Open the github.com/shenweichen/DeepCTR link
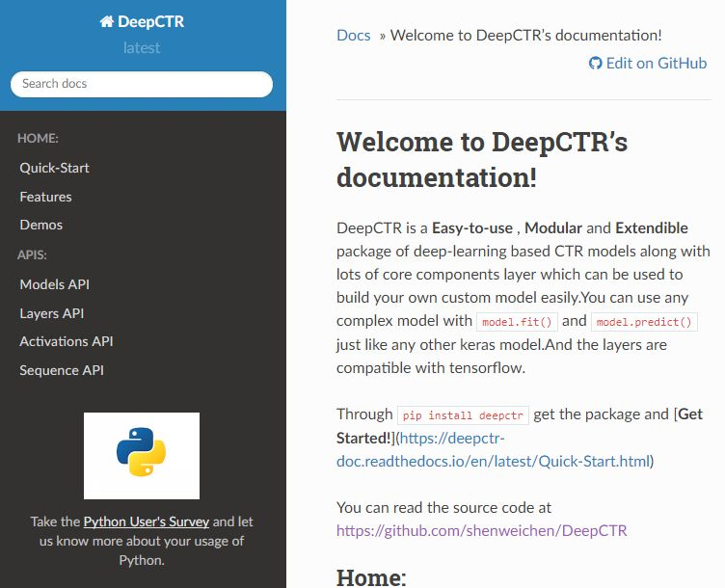This screenshot has width=725, height=588. [x=482, y=531]
